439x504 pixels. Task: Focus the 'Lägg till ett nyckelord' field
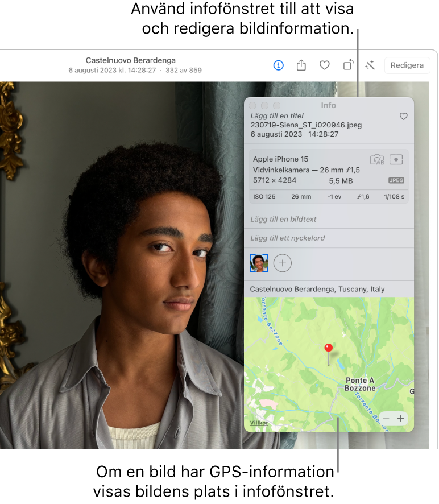pyautogui.click(x=329, y=238)
